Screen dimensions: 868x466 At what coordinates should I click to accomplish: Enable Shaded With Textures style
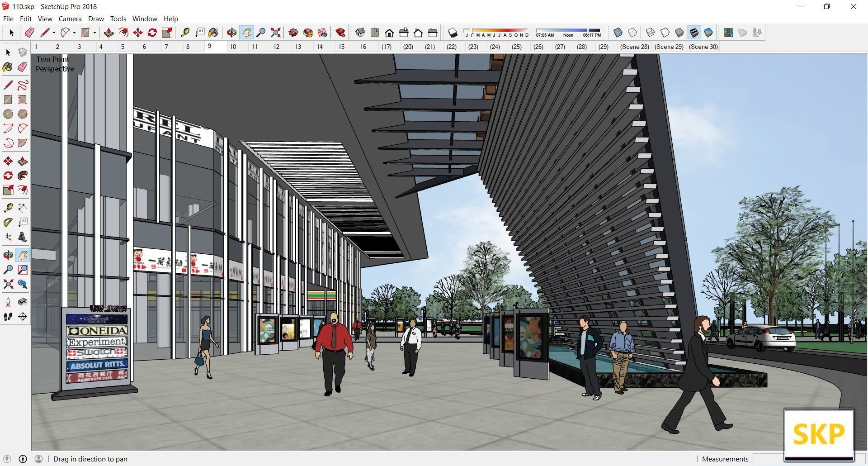694,33
